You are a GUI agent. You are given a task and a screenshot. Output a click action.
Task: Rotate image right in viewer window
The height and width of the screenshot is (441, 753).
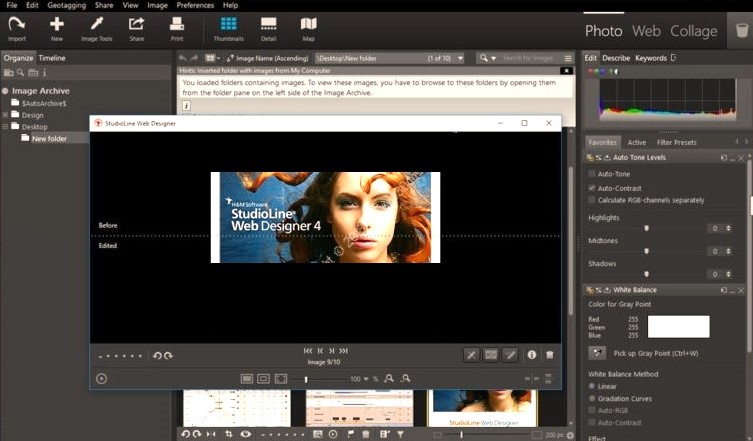tap(168, 355)
